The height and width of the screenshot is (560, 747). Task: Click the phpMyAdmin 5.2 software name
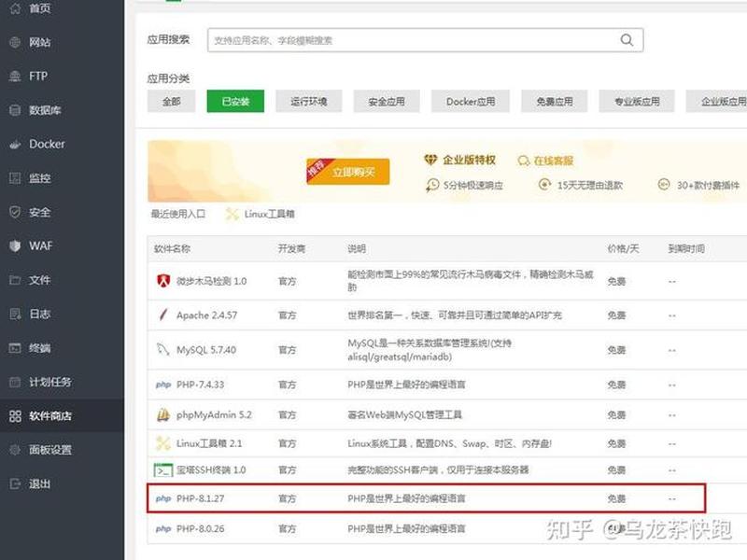pyautogui.click(x=214, y=414)
